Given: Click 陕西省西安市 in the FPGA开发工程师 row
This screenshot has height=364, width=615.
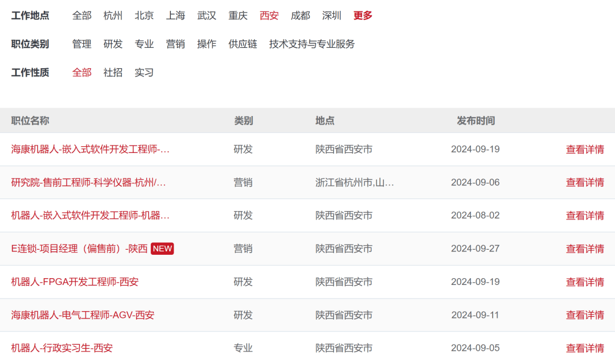Looking at the screenshot, I should [344, 282].
